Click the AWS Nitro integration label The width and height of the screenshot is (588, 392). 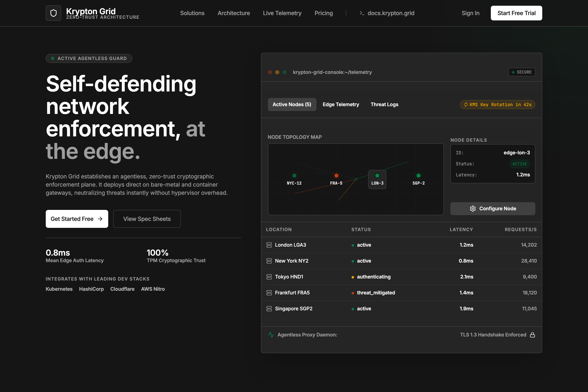153,289
